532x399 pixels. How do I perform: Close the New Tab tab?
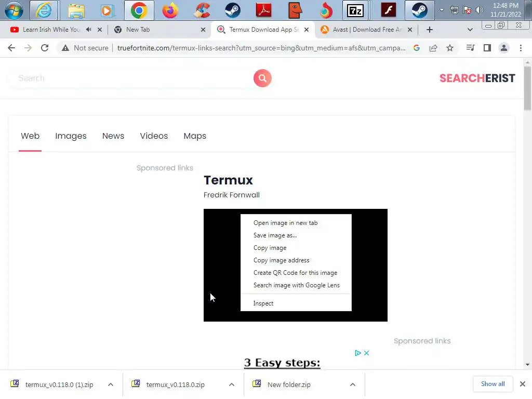pos(203,30)
